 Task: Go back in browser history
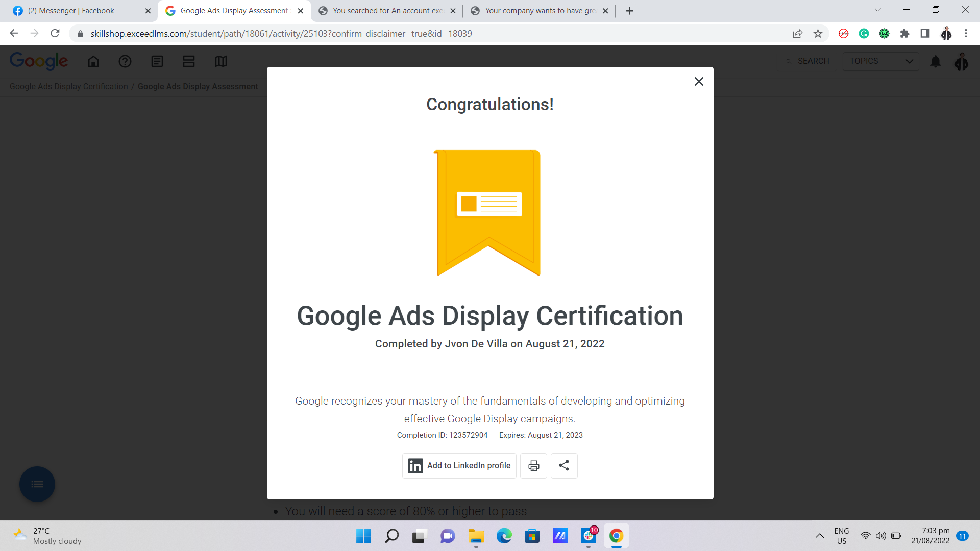[14, 34]
